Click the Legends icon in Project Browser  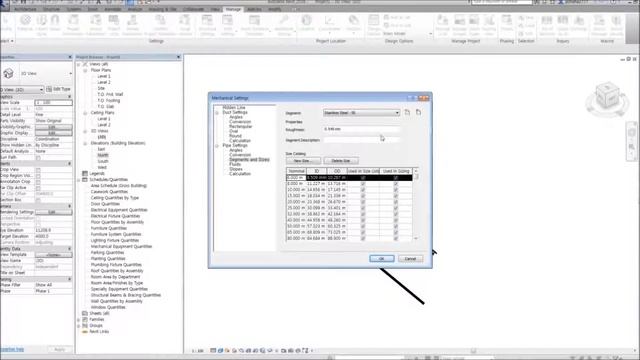click(x=85, y=173)
